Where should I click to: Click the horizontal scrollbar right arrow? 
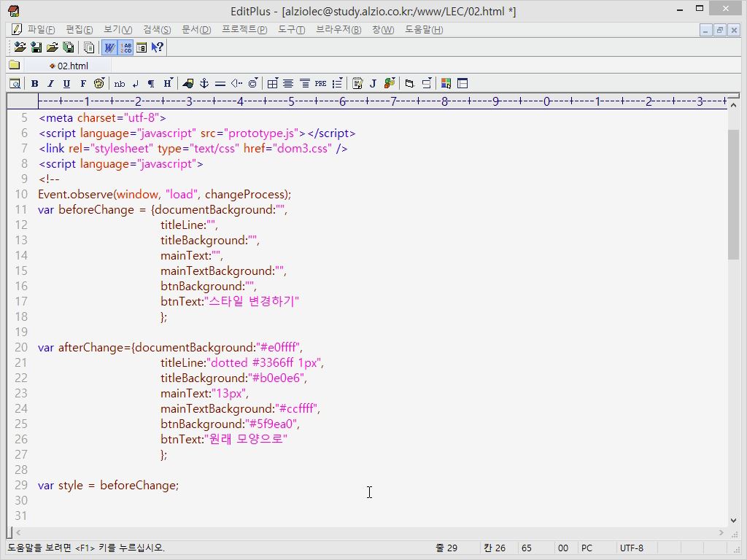click(x=721, y=532)
